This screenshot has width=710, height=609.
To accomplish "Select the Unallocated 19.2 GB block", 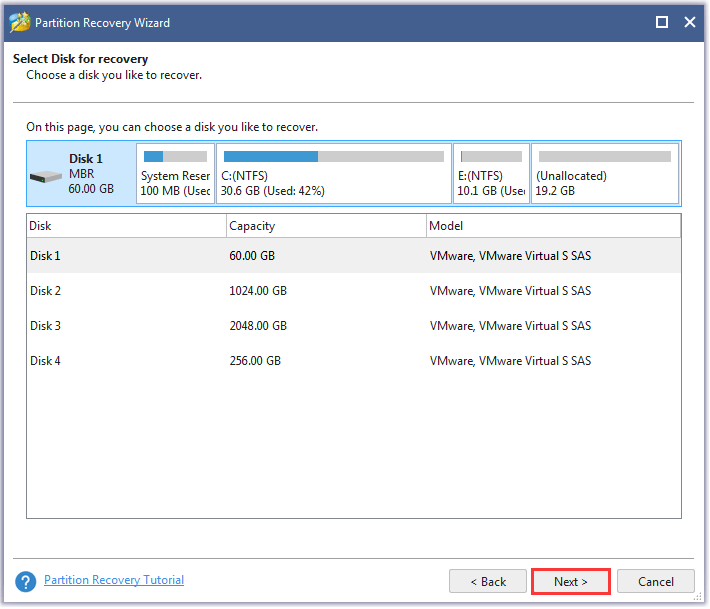I will click(x=605, y=173).
